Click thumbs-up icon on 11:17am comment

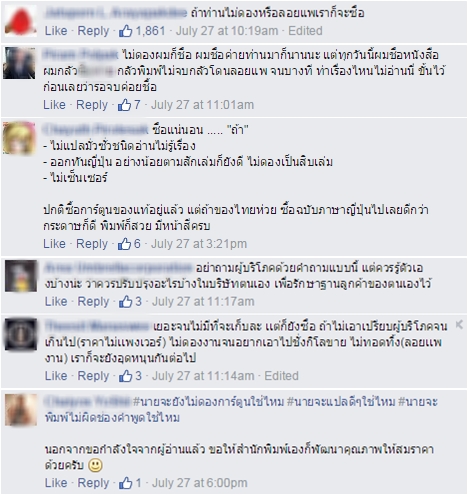point(126,302)
